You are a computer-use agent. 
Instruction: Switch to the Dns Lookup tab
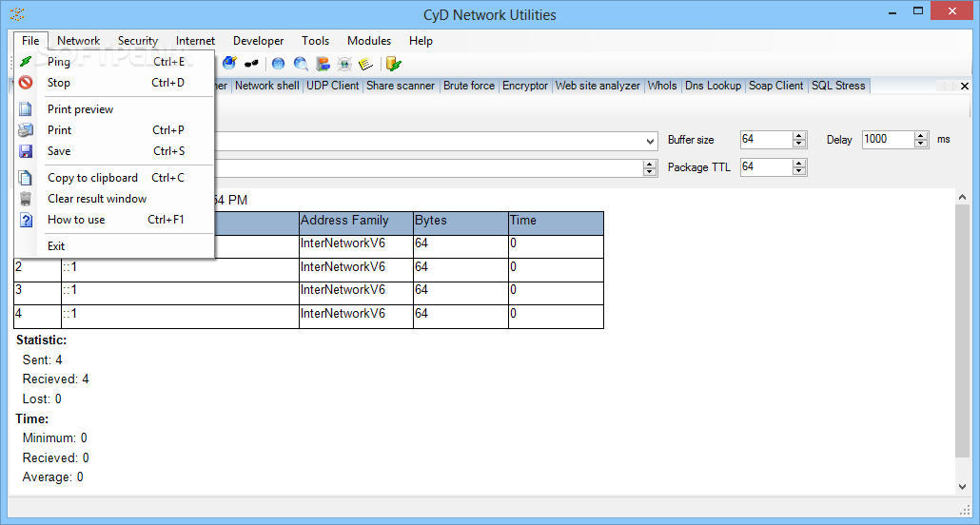click(714, 86)
